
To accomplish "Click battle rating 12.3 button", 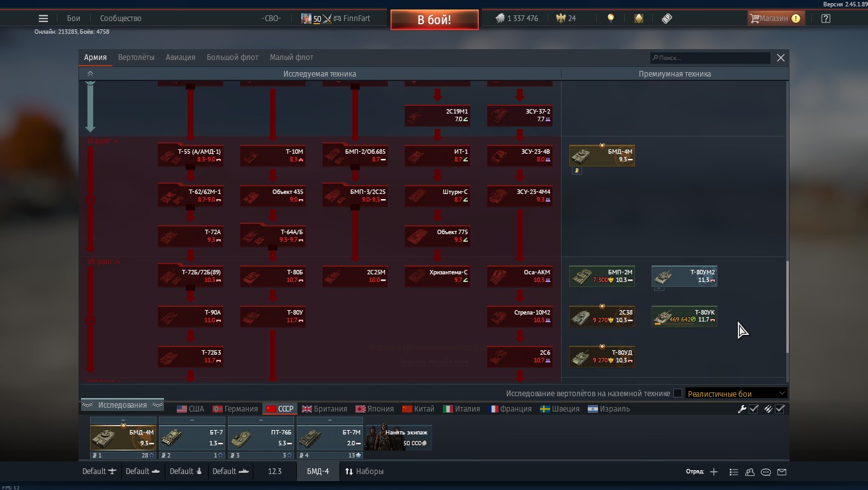I will click(274, 471).
